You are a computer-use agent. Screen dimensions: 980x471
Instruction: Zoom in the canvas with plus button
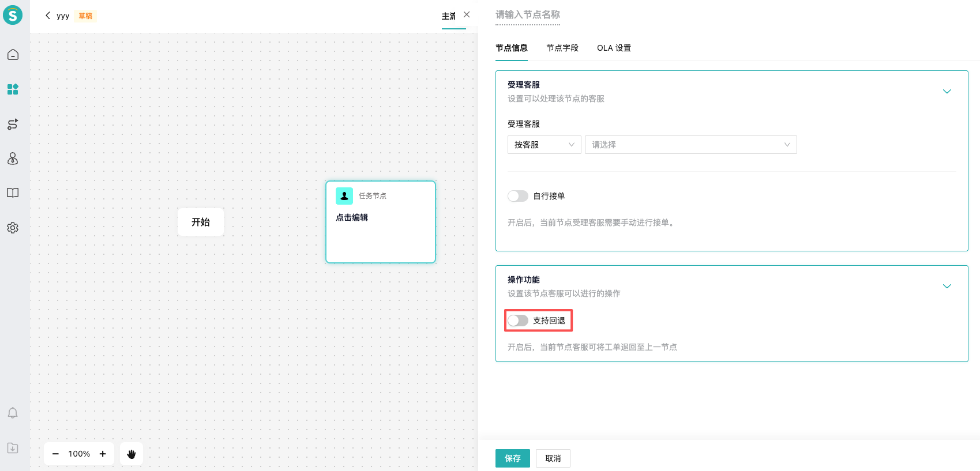click(103, 454)
